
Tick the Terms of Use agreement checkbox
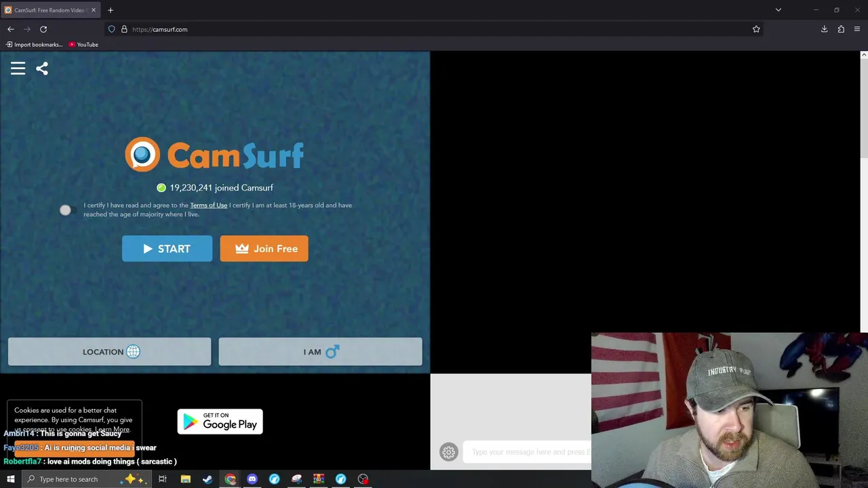pyautogui.click(x=65, y=210)
